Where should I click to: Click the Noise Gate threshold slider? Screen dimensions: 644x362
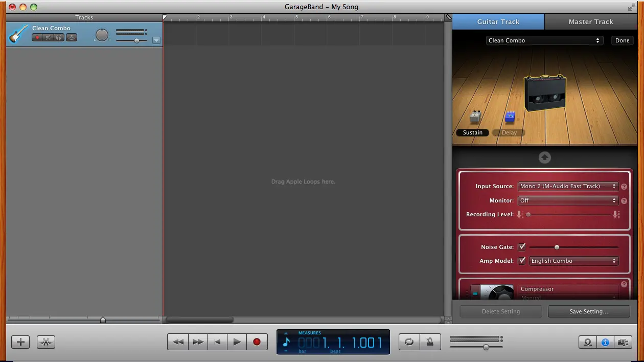[573, 247]
